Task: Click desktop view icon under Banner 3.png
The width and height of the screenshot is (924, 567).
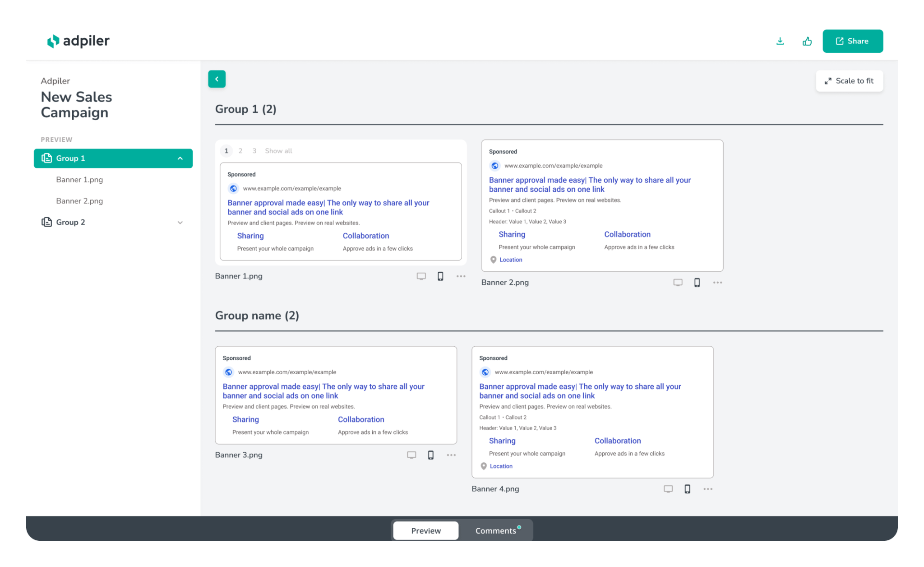Action: click(411, 455)
